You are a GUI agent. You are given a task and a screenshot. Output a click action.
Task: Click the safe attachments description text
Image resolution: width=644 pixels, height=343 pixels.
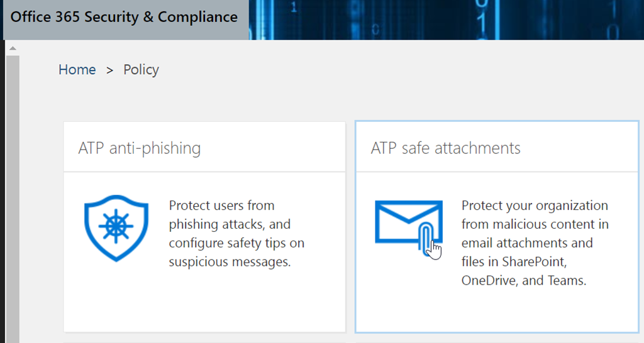[x=535, y=242]
